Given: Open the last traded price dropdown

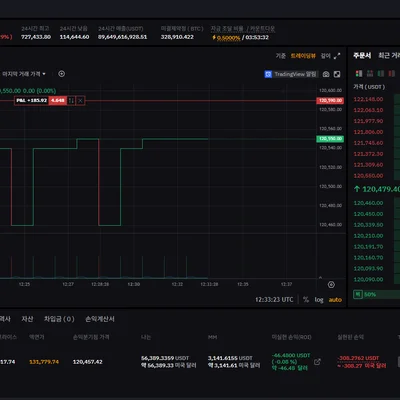Looking at the screenshot, I should [24, 74].
